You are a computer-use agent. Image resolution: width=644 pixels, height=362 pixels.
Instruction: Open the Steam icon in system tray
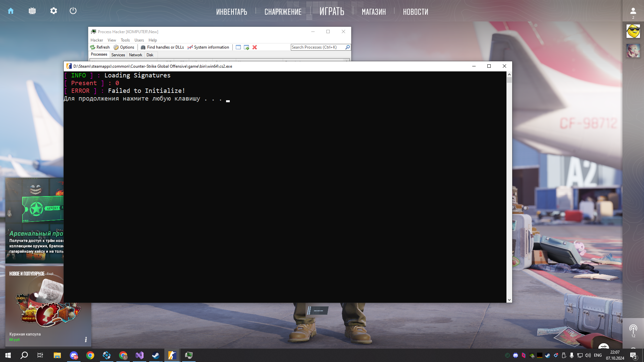(548, 356)
